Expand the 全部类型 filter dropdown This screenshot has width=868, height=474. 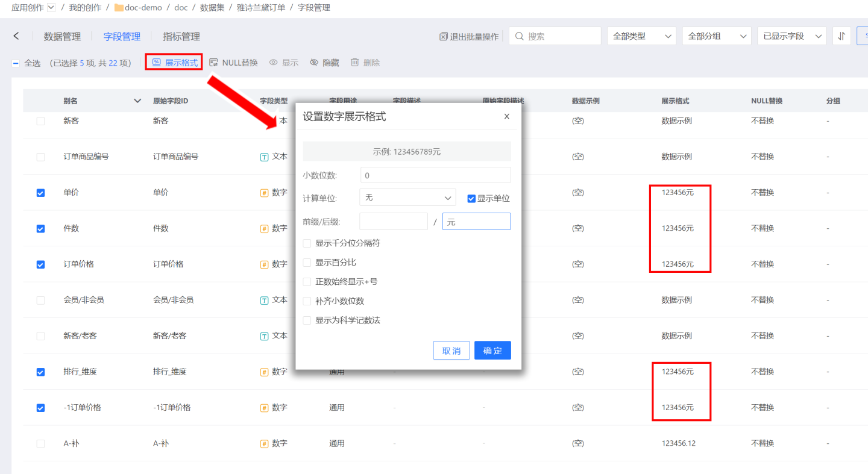tap(641, 36)
